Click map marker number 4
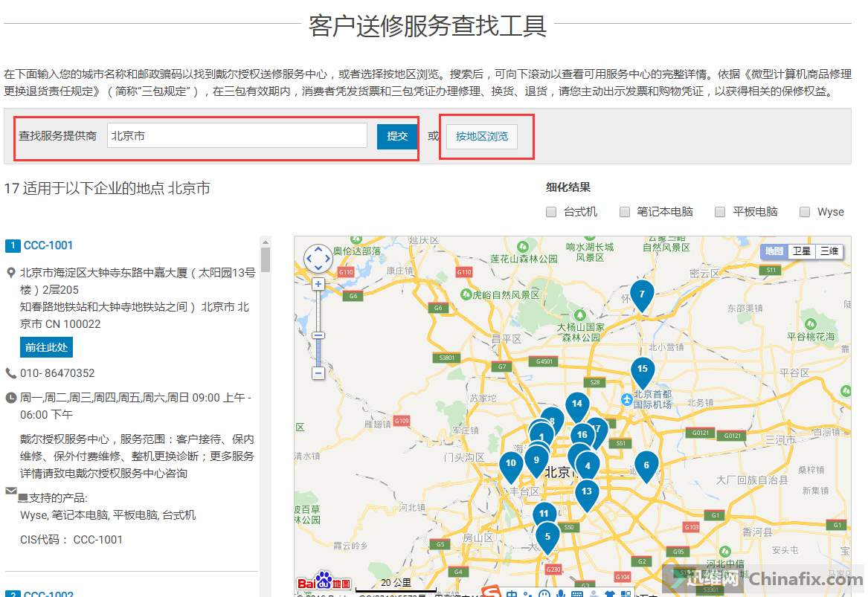The height and width of the screenshot is (597, 868). [588, 466]
